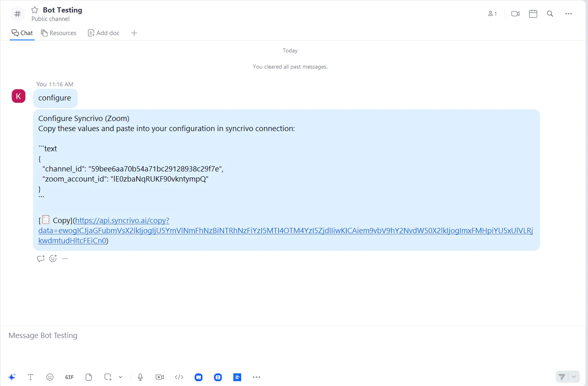Open the second blue app icon
This screenshot has height=386, width=588.
[x=218, y=377]
